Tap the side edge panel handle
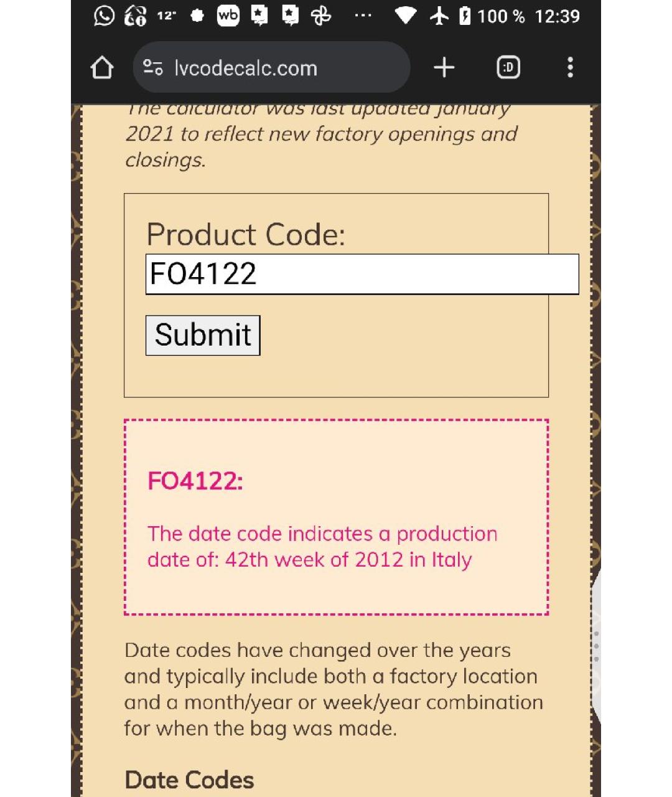Screen dimensions: 672x797 (596, 646)
